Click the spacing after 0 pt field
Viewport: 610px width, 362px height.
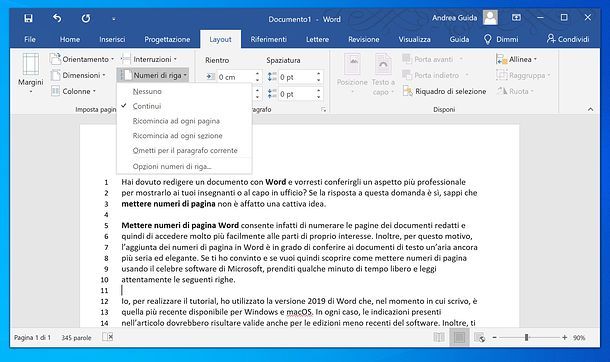297,94
